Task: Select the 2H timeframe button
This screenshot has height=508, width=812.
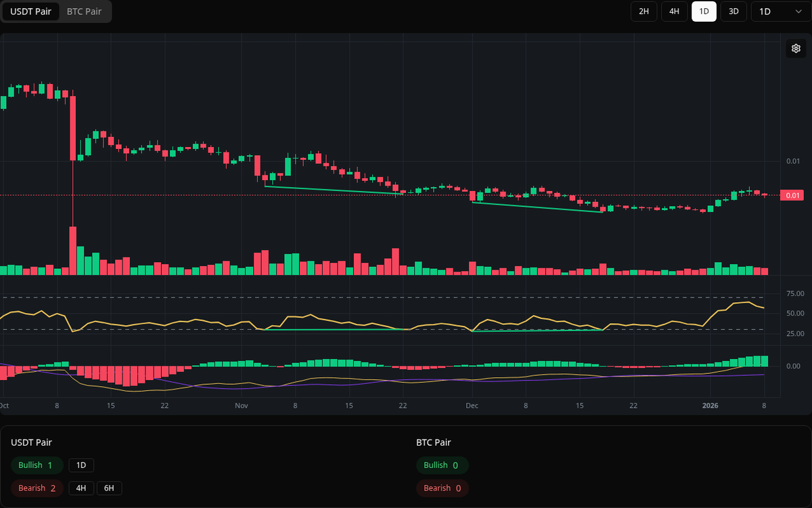Action: click(x=644, y=12)
